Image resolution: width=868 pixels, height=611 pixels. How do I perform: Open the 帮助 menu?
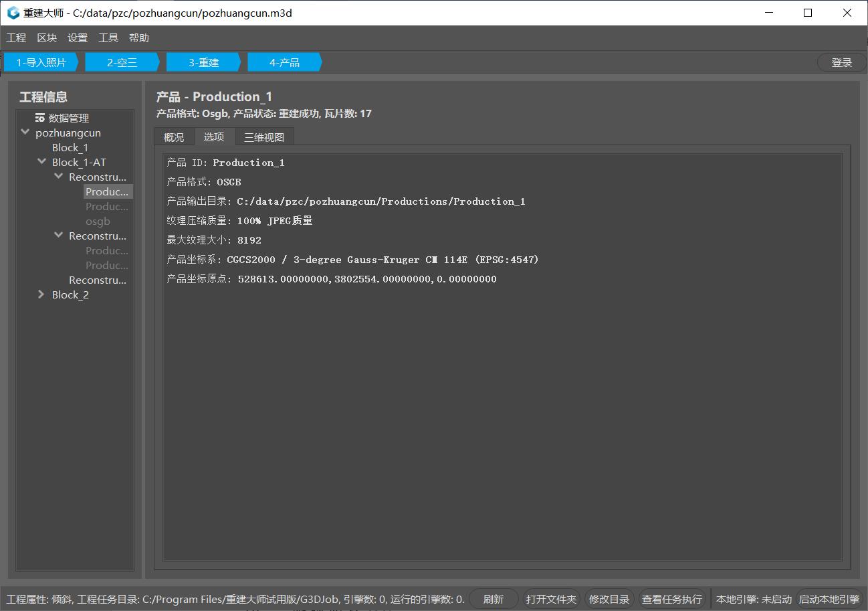tap(139, 38)
